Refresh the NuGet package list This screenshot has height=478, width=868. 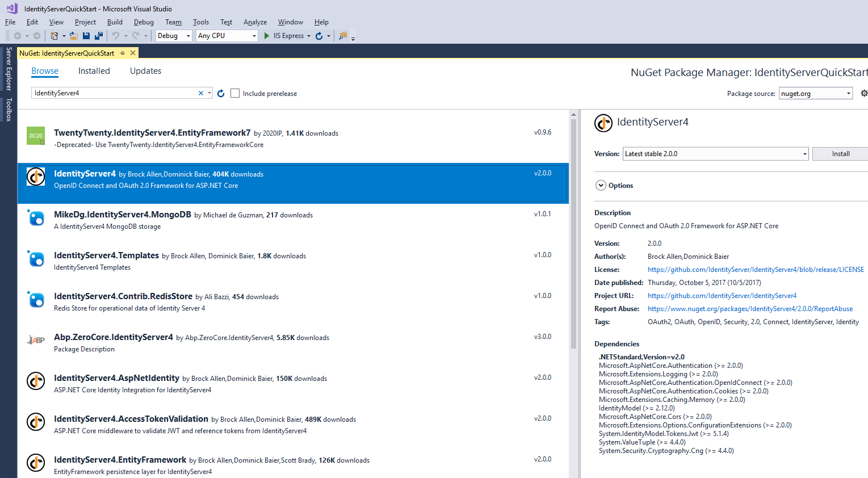[x=221, y=93]
